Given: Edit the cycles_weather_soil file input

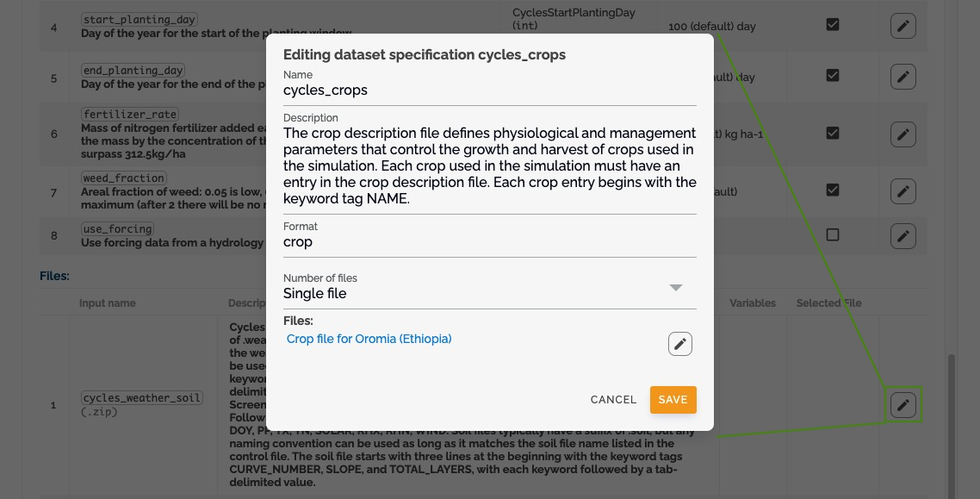Looking at the screenshot, I should (x=903, y=405).
